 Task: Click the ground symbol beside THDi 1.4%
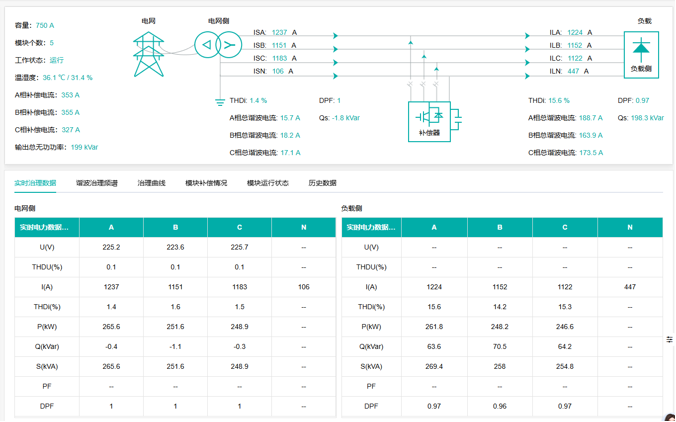[x=220, y=100]
